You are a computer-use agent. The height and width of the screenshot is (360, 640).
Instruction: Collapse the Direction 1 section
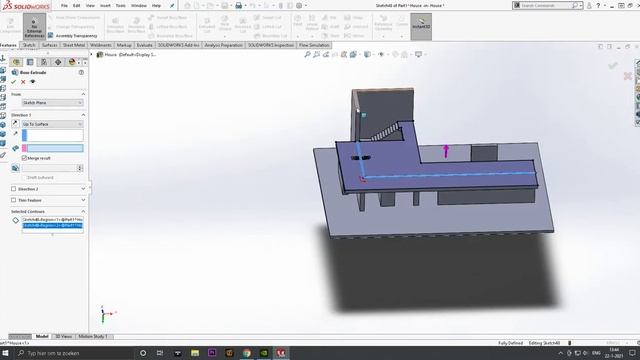pyautogui.click(x=83, y=115)
